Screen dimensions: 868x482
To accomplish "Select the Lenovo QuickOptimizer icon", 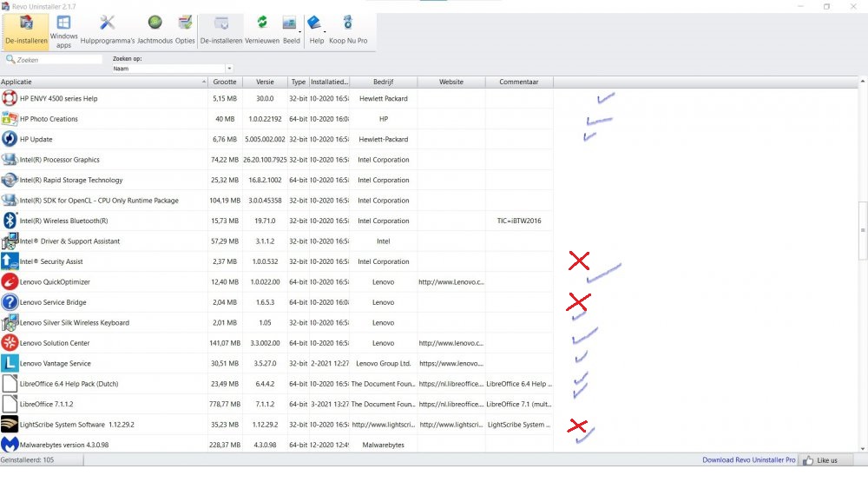I will (10, 281).
